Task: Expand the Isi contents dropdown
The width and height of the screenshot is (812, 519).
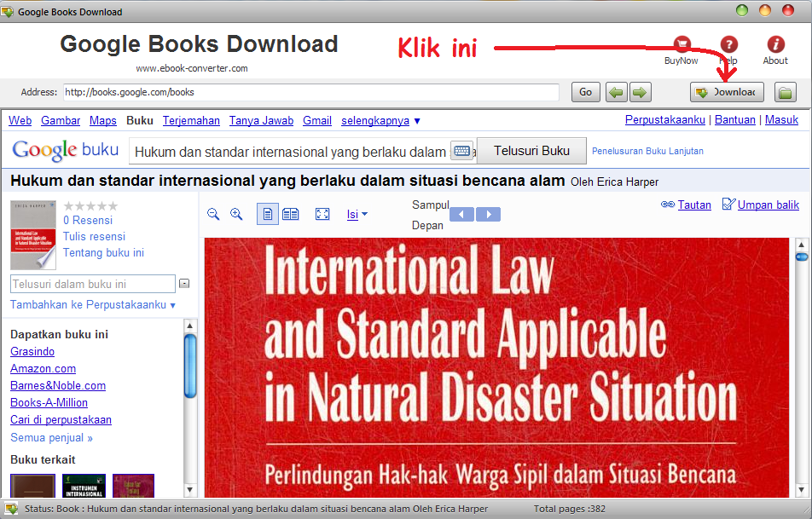Action: point(357,214)
